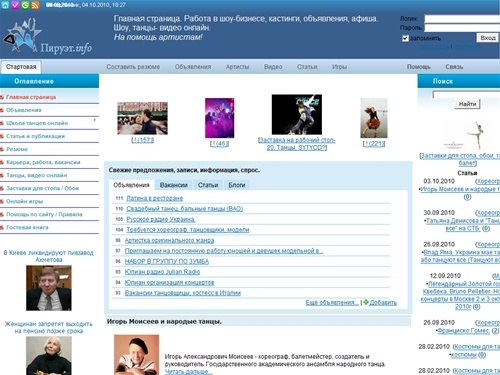Open the Артисты top menu item
Image resolution: width=500 pixels, height=375 pixels.
pyautogui.click(x=237, y=67)
